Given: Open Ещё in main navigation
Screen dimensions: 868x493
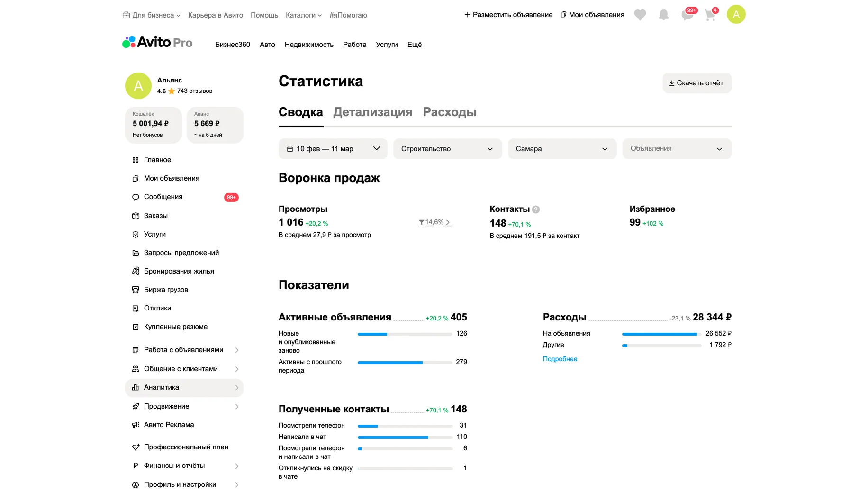Looking at the screenshot, I should pyautogui.click(x=415, y=45).
